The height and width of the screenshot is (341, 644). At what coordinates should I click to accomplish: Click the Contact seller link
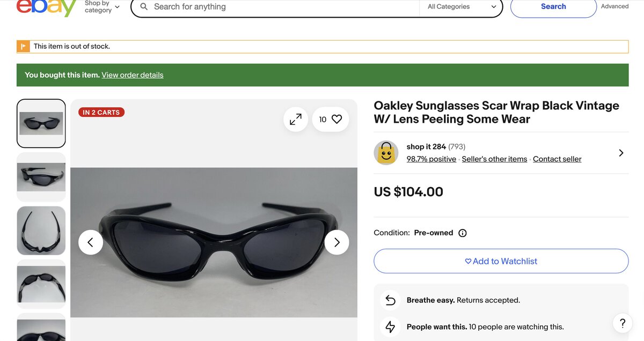(x=557, y=159)
